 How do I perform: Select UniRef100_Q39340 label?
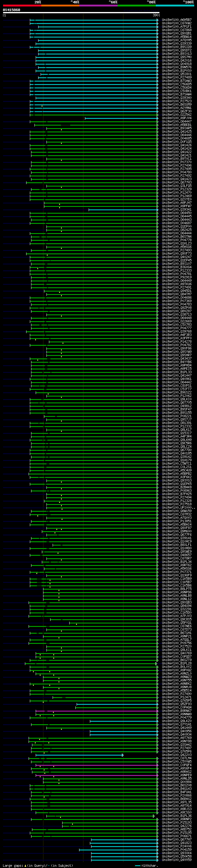[x=177, y=98]
